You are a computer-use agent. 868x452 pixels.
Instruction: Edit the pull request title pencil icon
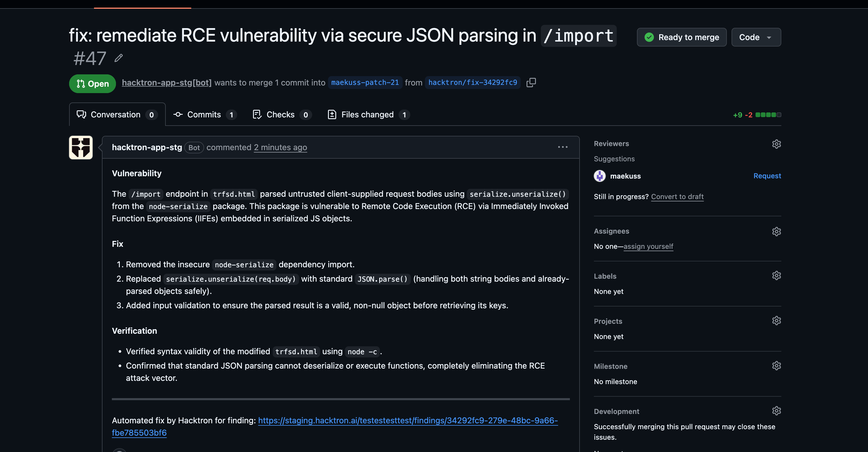[118, 58]
